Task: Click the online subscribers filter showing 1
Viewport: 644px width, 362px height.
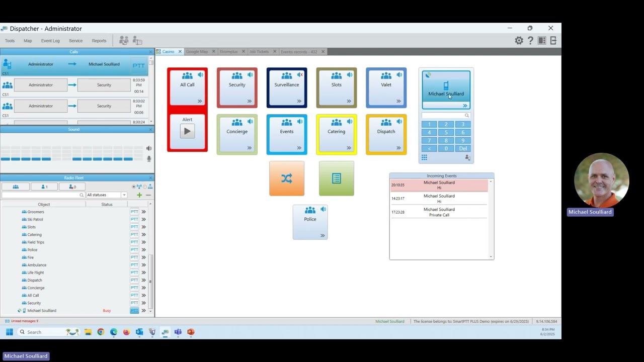Action: coord(44,187)
